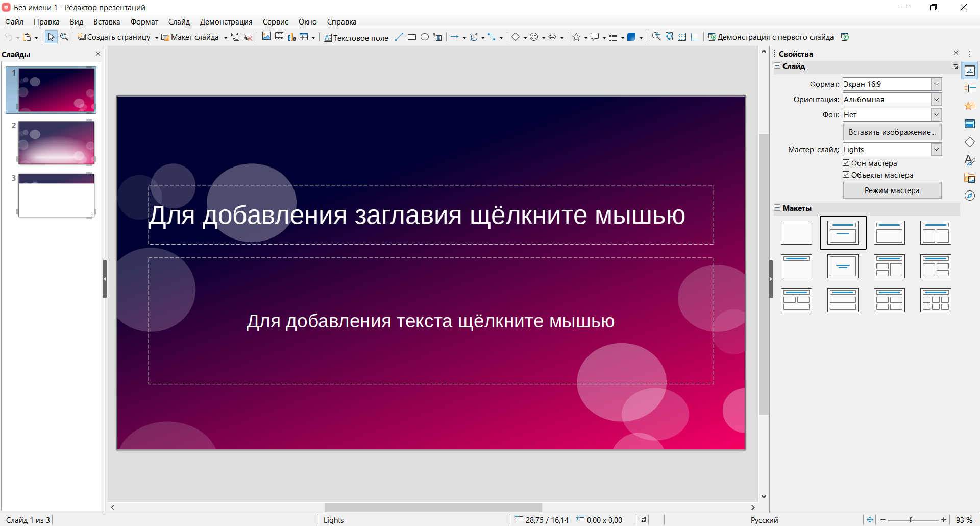
Task: Select the connectors tool
Action: 492,37
